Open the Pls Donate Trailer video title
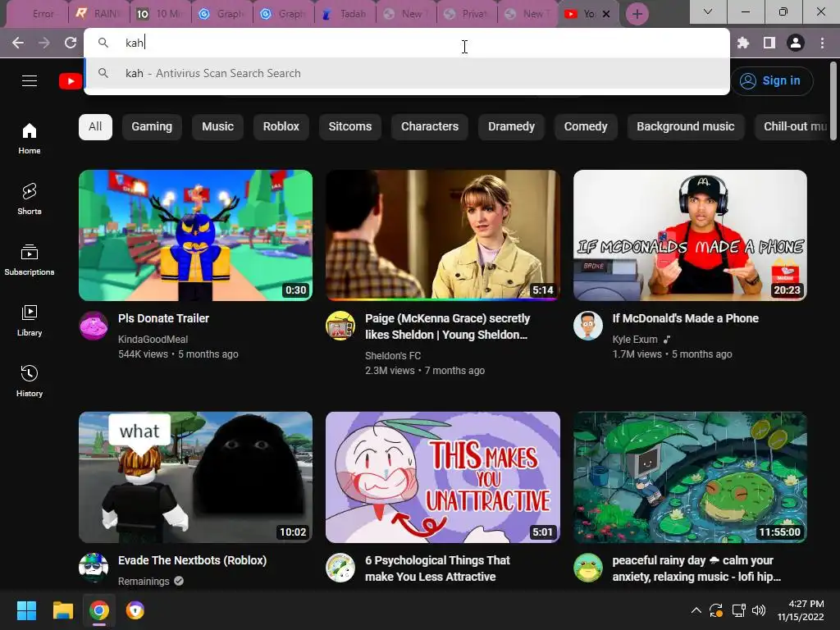 [163, 318]
